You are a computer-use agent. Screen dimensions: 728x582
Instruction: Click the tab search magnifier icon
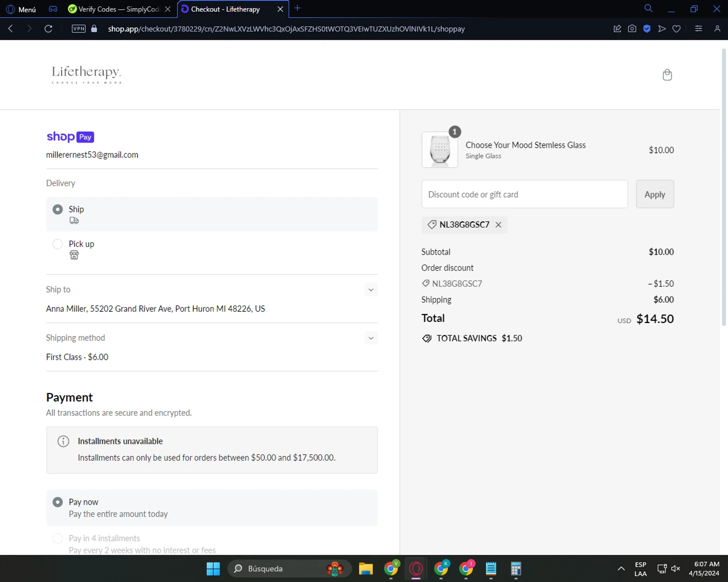(x=648, y=8)
